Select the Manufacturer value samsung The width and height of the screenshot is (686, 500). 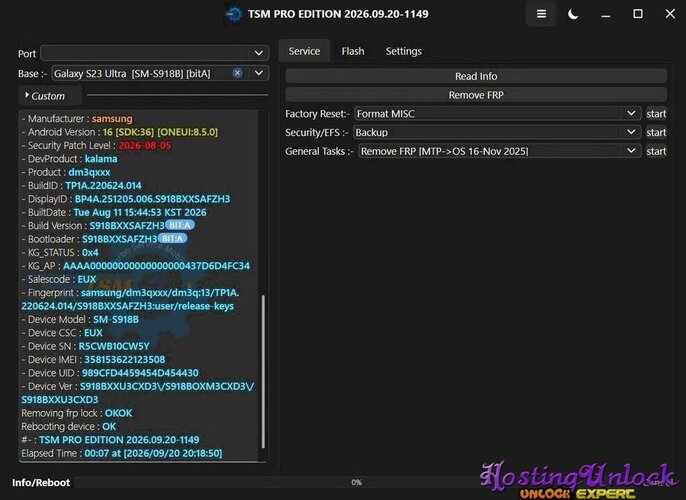[112, 119]
